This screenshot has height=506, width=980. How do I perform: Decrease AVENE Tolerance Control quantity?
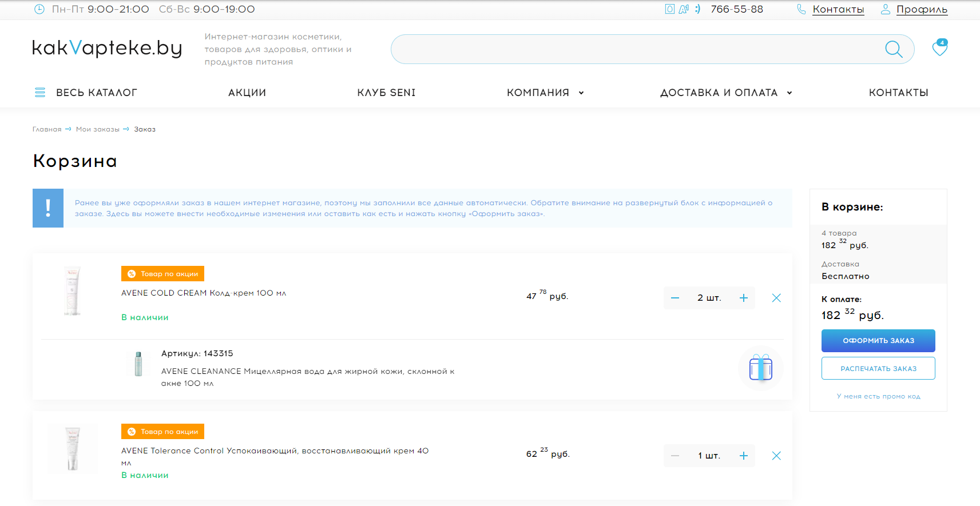coord(675,456)
